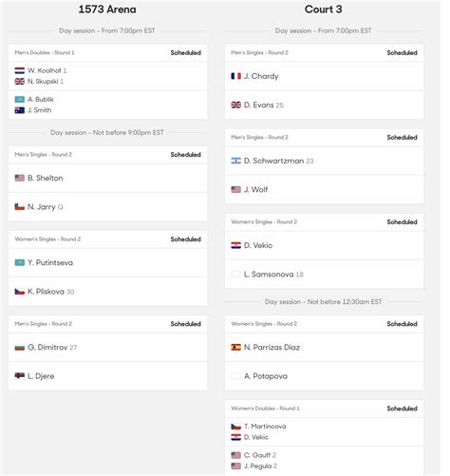Click the French flag beside J. Chardy
This screenshot has width=450, height=476.
[x=236, y=76]
